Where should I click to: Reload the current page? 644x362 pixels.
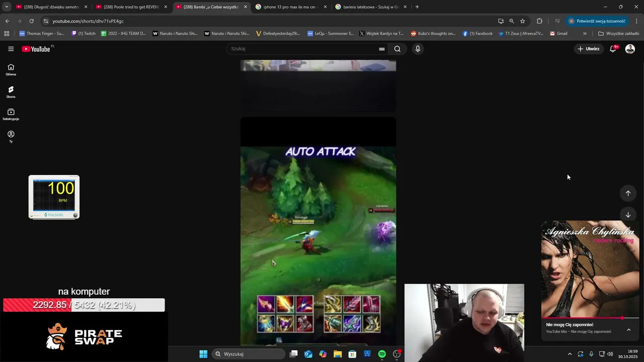pos(31,21)
